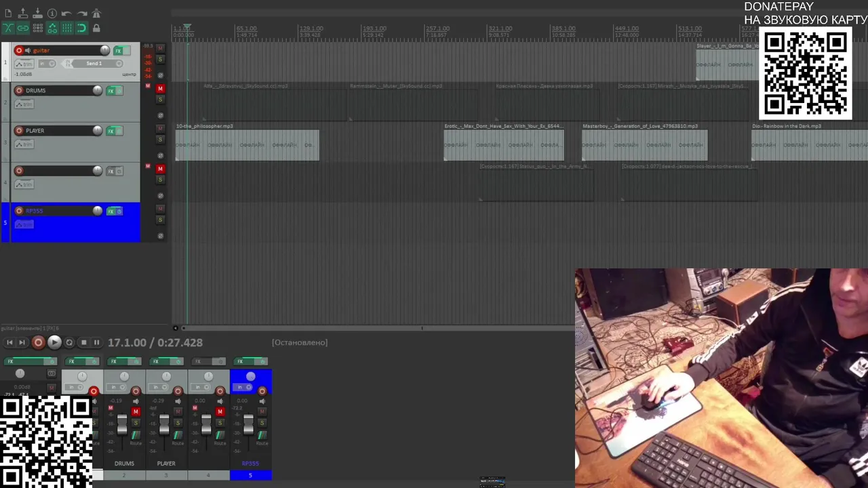868x488 pixels.
Task: Select the guitar track name
Action: tap(41, 50)
